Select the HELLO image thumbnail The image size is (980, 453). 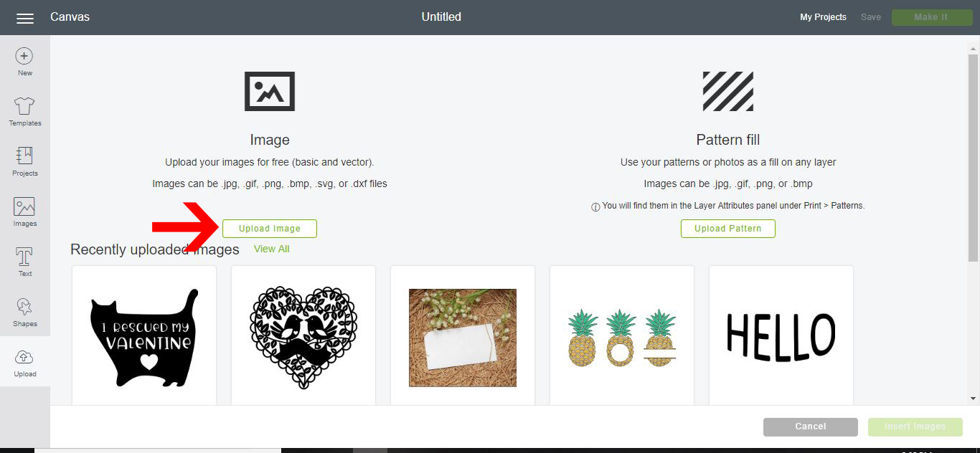(781, 335)
